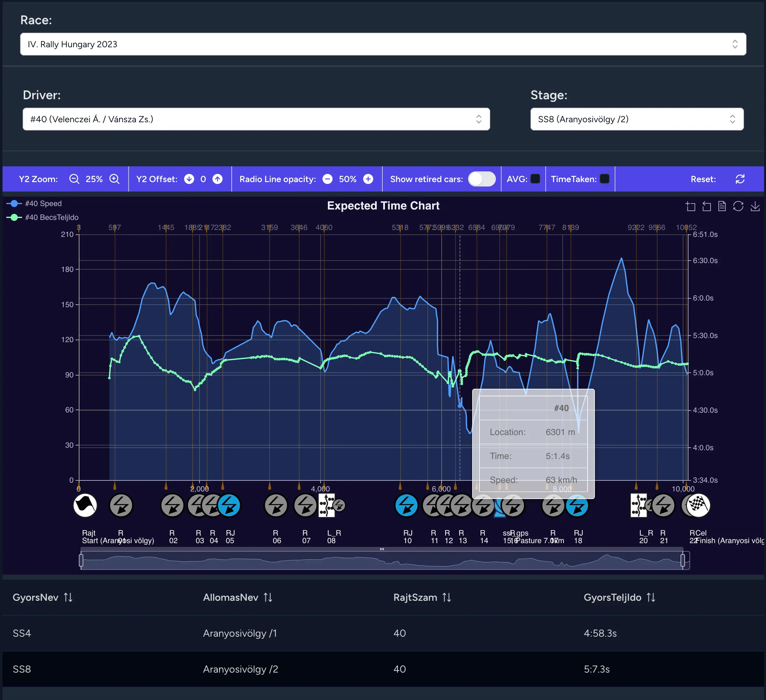The width and height of the screenshot is (766, 700).
Task: Download the chart as image
Action: pyautogui.click(x=755, y=206)
